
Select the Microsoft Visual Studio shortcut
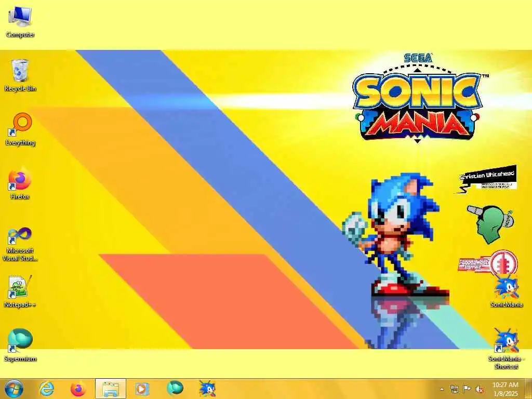pyautogui.click(x=20, y=244)
